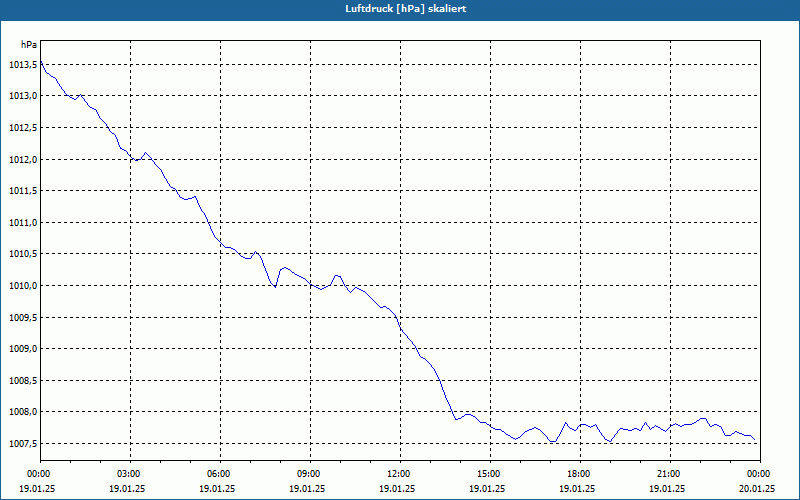Click the '00:00' time above 19.01.25
800x500 pixels.
point(40,474)
